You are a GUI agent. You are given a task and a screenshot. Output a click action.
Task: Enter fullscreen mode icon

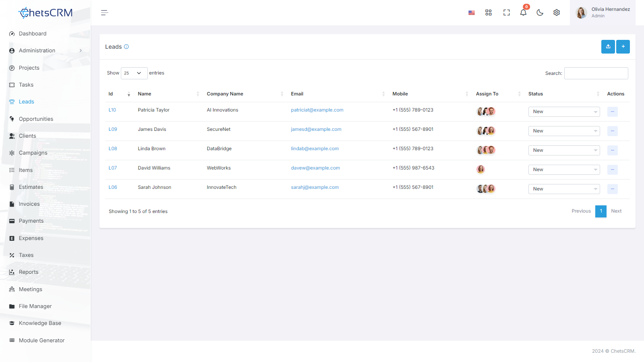click(507, 13)
